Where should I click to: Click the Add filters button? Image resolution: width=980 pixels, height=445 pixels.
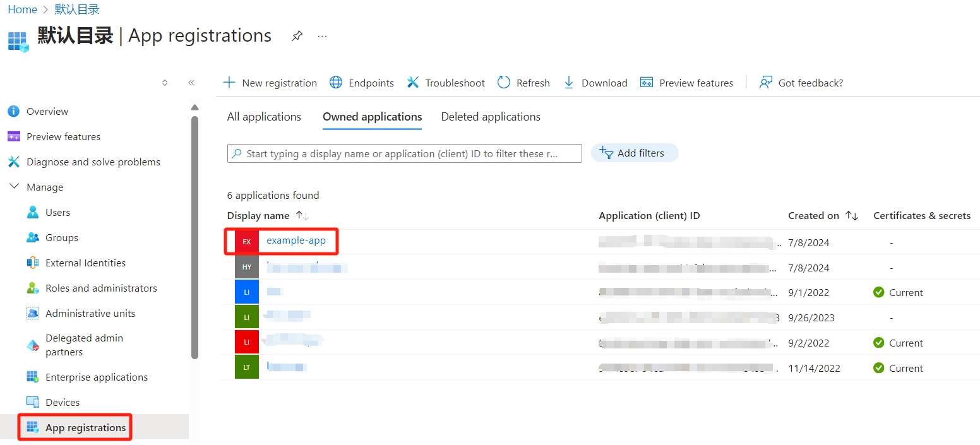[634, 153]
